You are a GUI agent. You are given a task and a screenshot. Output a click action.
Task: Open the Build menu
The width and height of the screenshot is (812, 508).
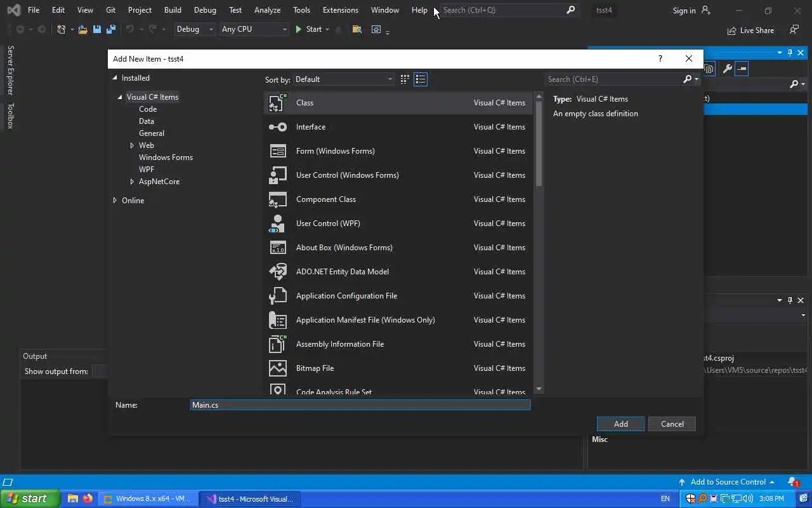tap(173, 10)
